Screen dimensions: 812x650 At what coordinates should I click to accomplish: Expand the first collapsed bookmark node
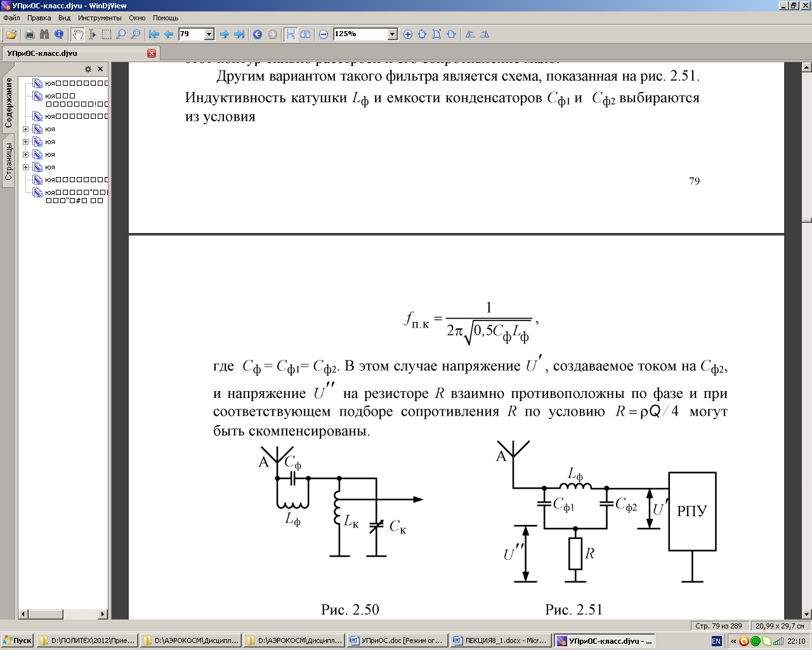tap(25, 129)
